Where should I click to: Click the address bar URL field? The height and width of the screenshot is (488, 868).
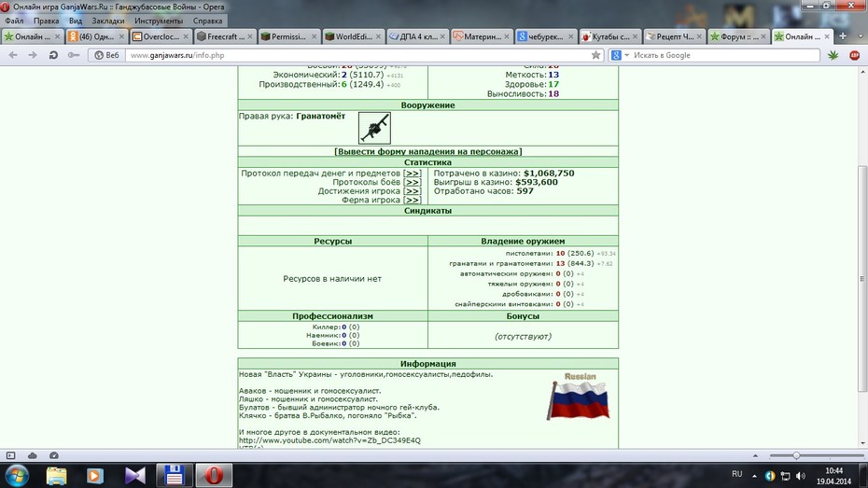360,55
